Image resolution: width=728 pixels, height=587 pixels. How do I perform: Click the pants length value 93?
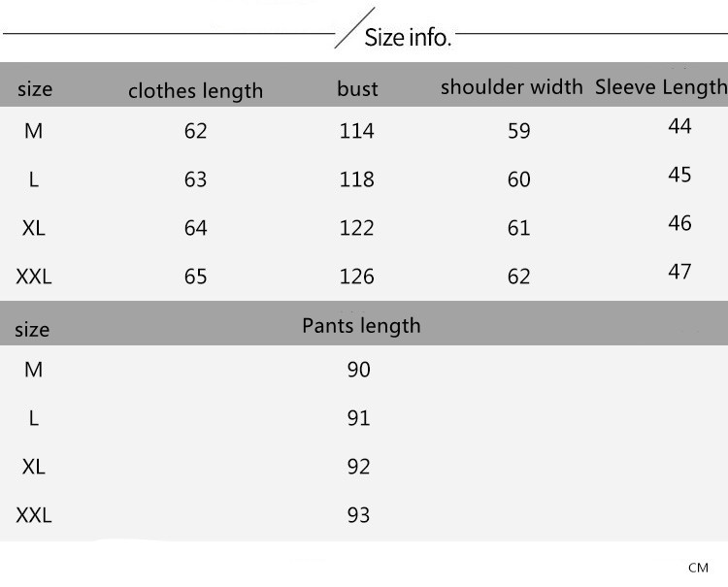coord(358,515)
